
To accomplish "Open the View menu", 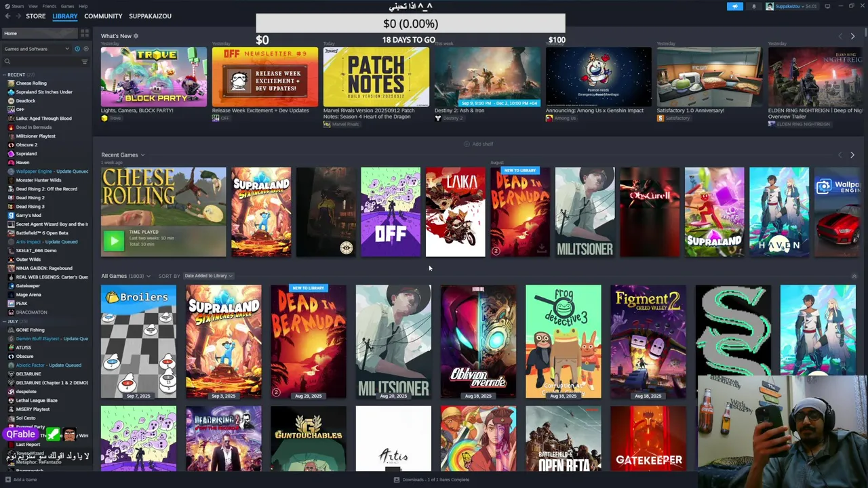I will tap(33, 6).
